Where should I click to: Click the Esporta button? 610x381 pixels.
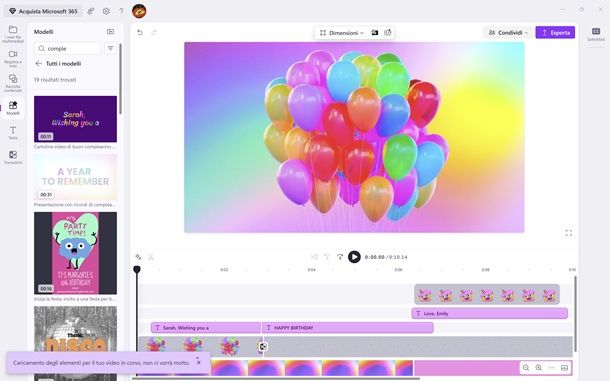click(x=555, y=33)
